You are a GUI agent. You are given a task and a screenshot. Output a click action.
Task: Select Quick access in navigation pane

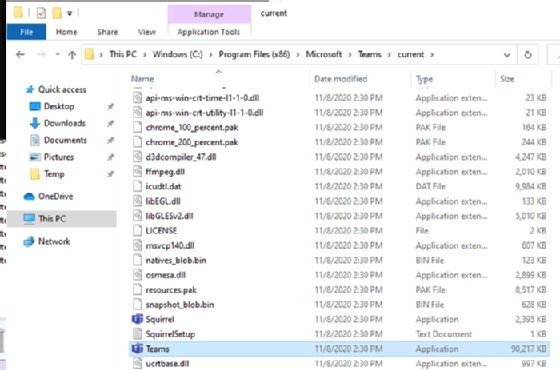coord(62,90)
